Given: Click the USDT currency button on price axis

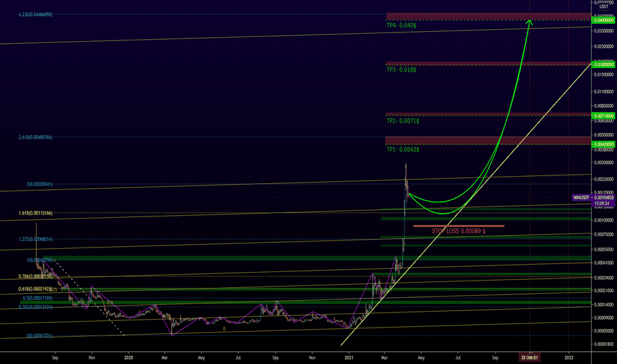Looking at the screenshot, I should coord(604,7).
